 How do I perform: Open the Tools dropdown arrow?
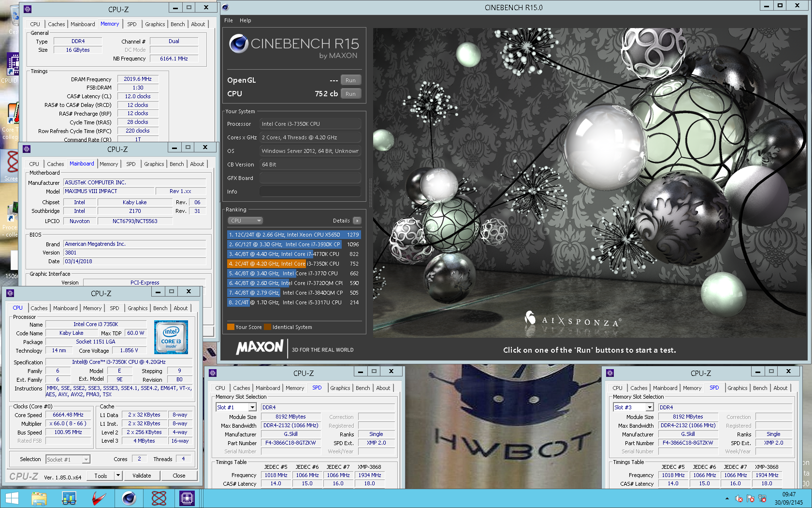pos(118,476)
